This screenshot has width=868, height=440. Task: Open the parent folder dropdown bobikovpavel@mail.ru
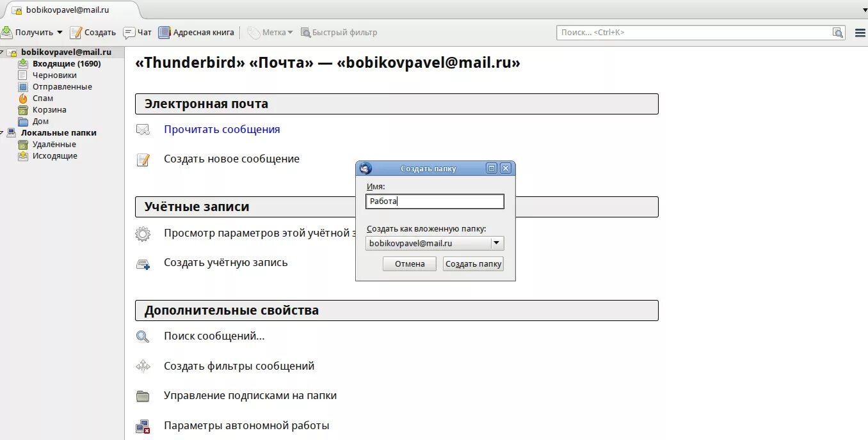tap(435, 243)
